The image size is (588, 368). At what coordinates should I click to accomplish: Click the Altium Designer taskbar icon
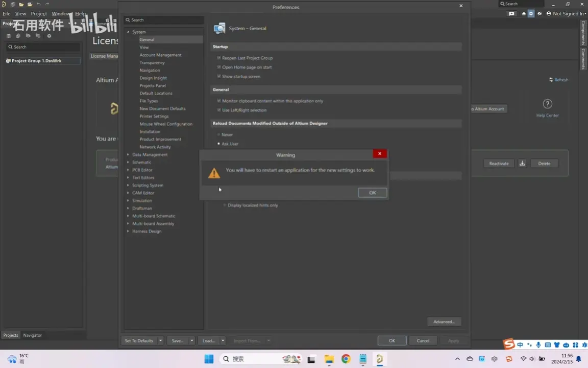point(380,359)
